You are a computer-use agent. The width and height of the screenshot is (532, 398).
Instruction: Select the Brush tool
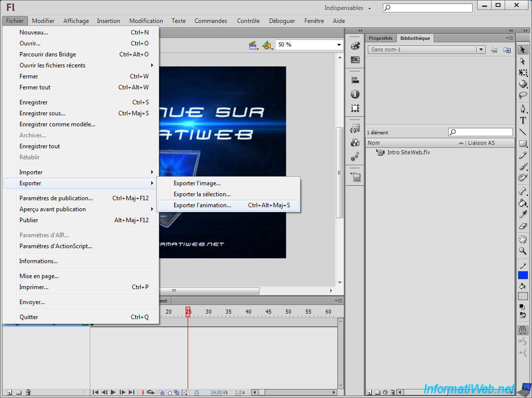coord(523,166)
